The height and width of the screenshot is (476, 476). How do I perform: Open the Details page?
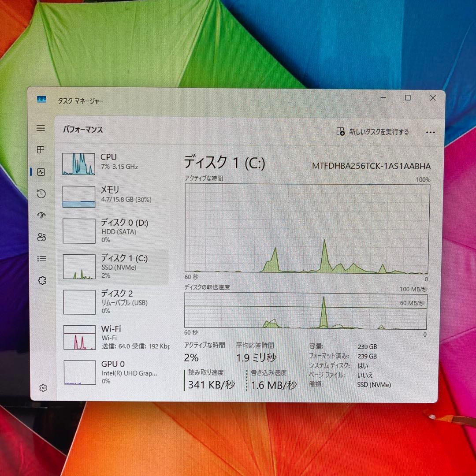(41, 259)
